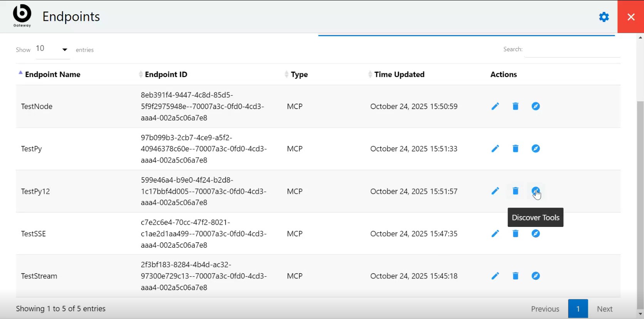
Task: Go to the Next page
Action: 605,309
